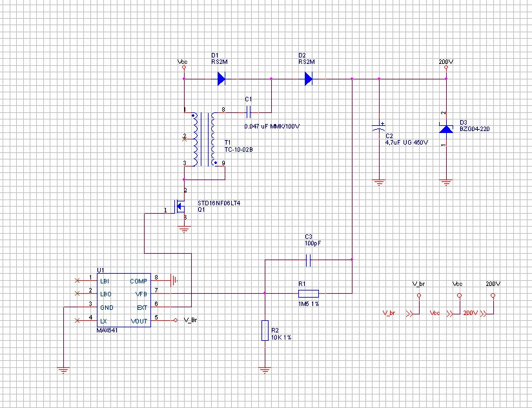Click the no-connect marker on LBI pin
This screenshot has height=408, width=532.
pyautogui.click(x=78, y=280)
